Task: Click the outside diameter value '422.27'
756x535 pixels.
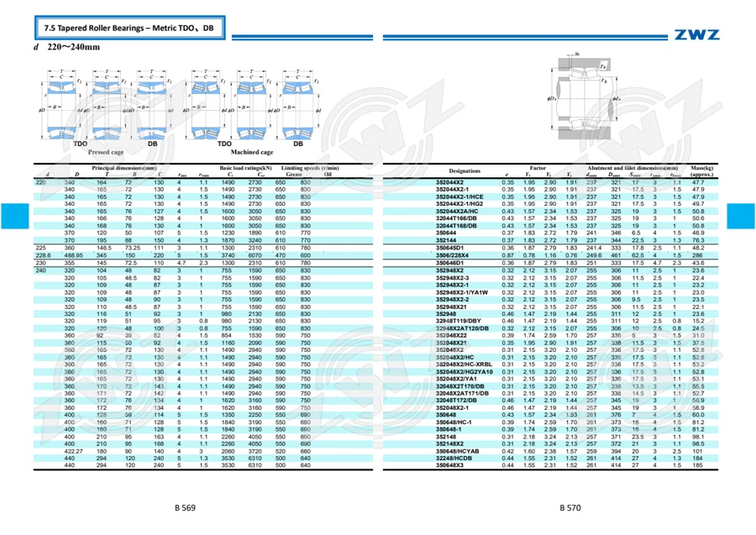Action: [73, 451]
